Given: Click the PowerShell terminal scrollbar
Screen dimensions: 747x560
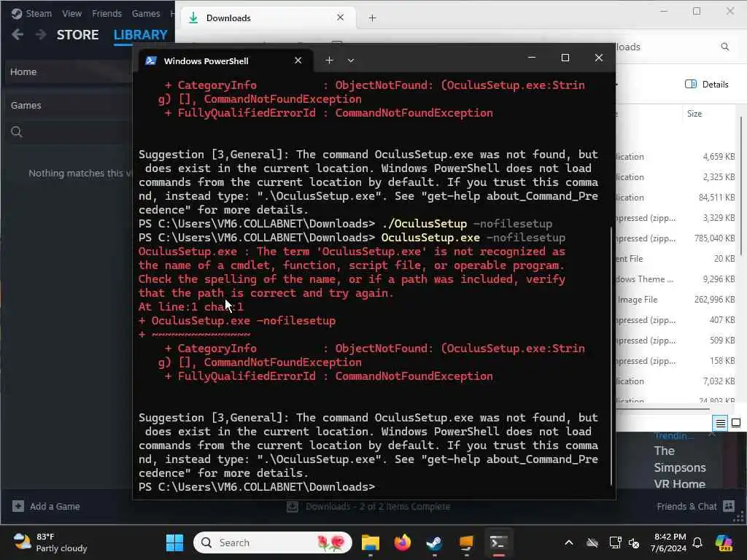Looking at the screenshot, I should [x=611, y=356].
